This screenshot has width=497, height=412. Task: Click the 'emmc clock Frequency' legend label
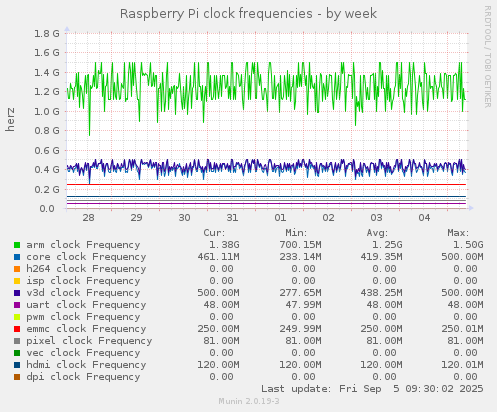86,329
